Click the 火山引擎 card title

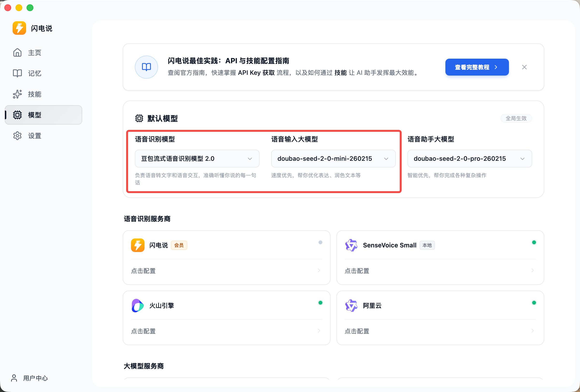tap(162, 306)
